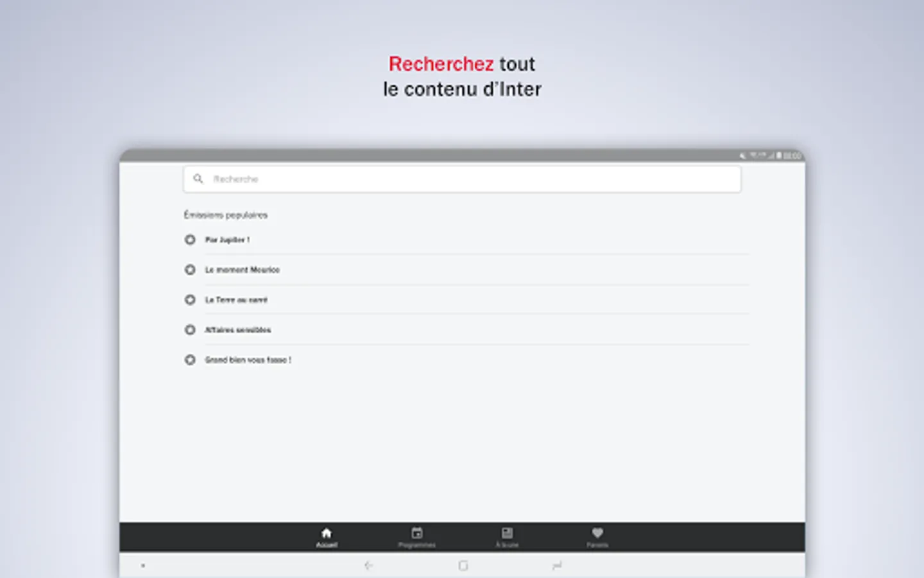Tap the Android back navigation arrow

coord(368,566)
